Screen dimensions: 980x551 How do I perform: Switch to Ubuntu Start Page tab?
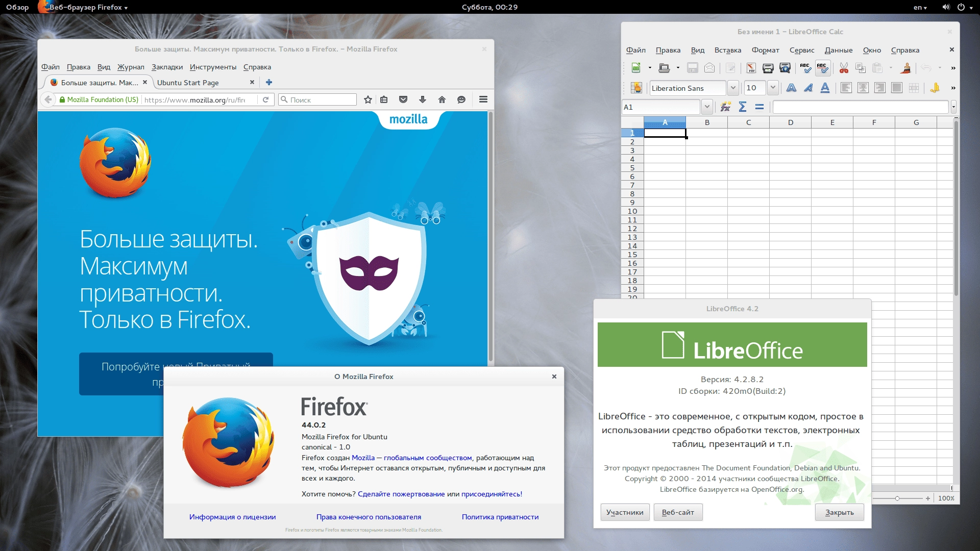205,82
